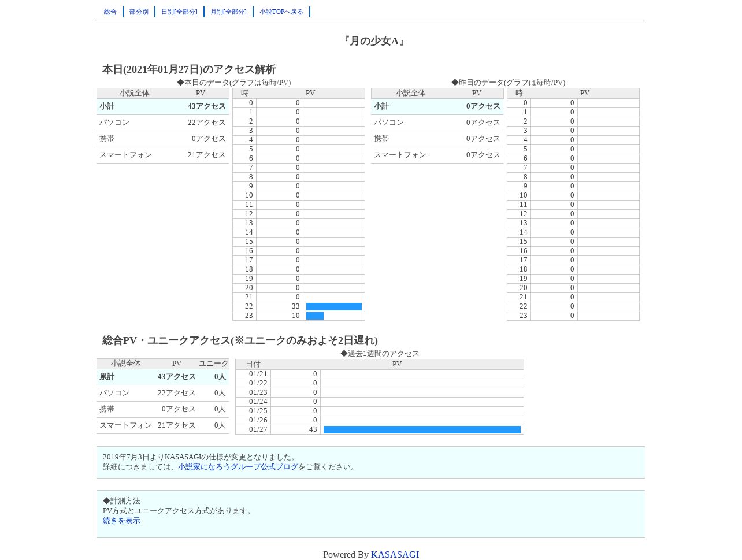Click the Powered By footer text
Image resolution: width=742 pixels, height=560 pixels.
[x=346, y=555]
